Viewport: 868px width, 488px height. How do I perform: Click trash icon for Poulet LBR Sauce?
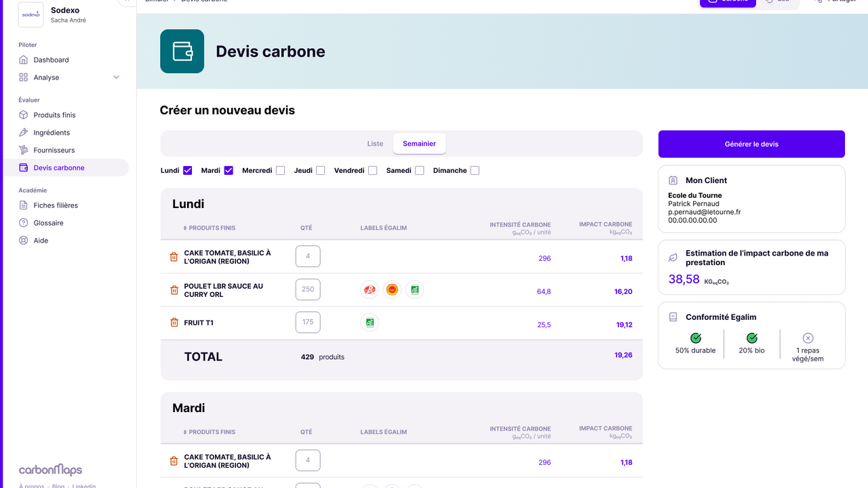click(x=174, y=290)
